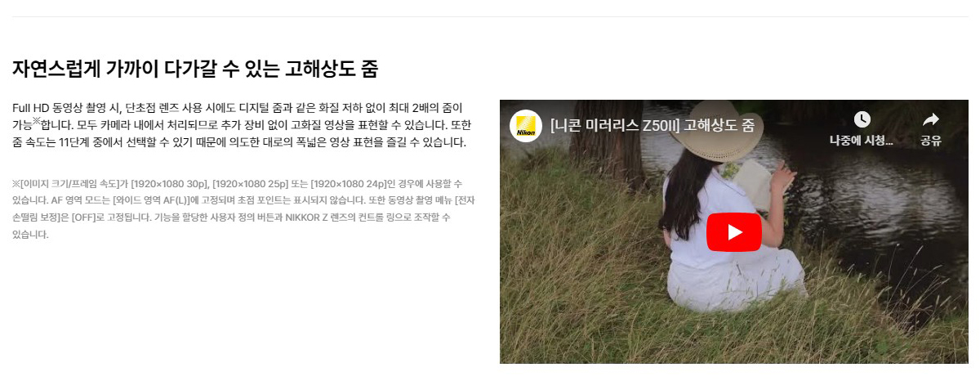Click the share arrow icon

[x=931, y=119]
